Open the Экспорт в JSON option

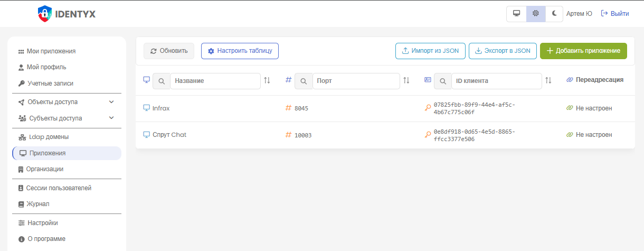[503, 51]
